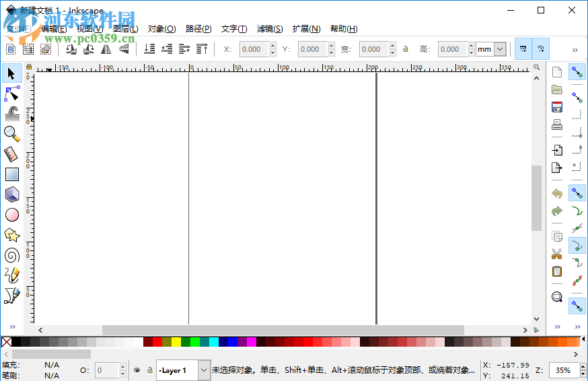Toggle snap to cusp nodes
588x381 pixels.
coord(577,246)
